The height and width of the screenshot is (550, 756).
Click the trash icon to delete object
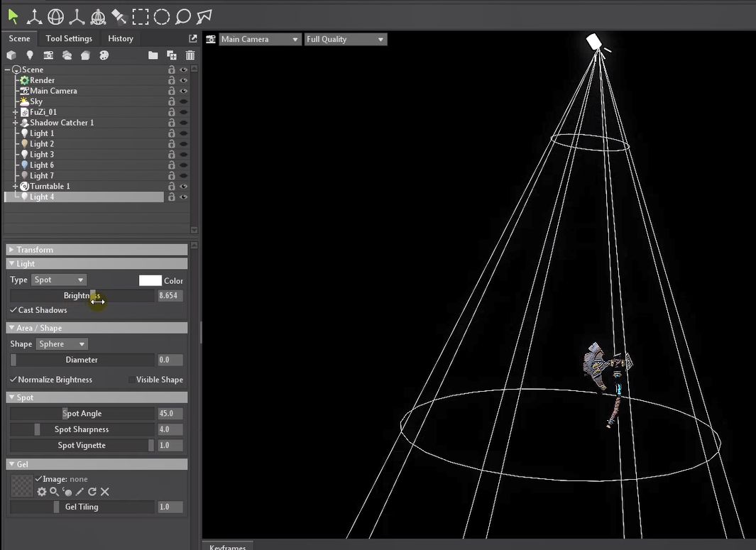tap(190, 55)
